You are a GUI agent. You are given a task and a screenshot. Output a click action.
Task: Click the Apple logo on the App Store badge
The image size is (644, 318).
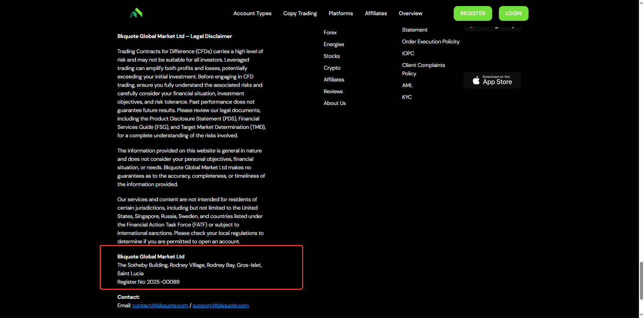(x=476, y=80)
